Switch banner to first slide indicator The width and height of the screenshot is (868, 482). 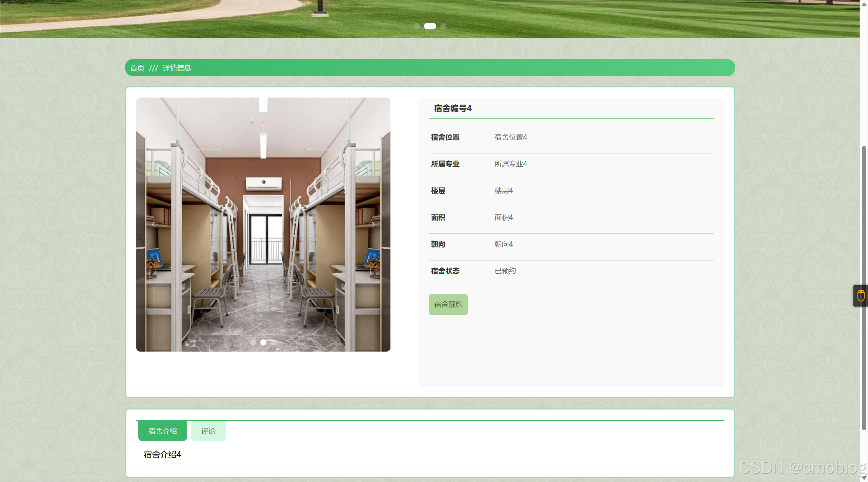click(417, 26)
